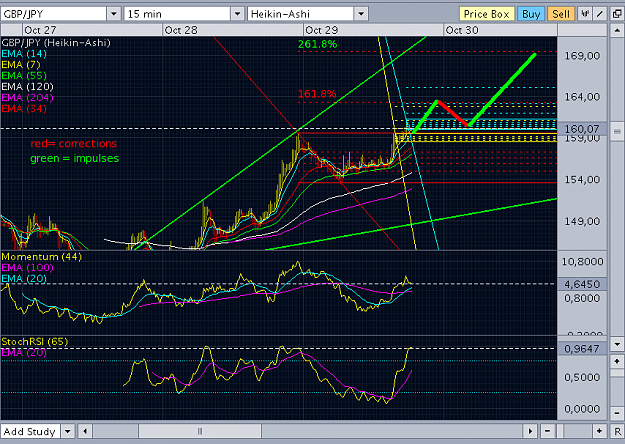Click the 164,00 price axis label
The image size is (625, 444).
click(582, 97)
